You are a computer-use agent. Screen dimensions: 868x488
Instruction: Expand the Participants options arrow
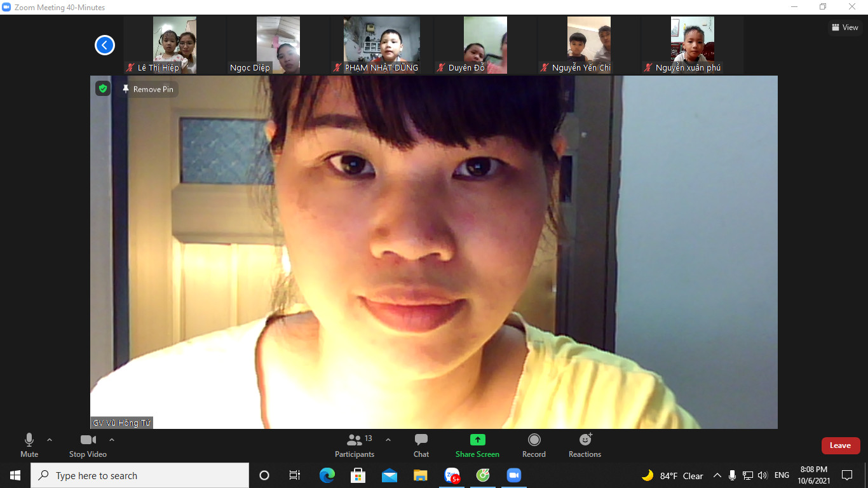point(388,440)
